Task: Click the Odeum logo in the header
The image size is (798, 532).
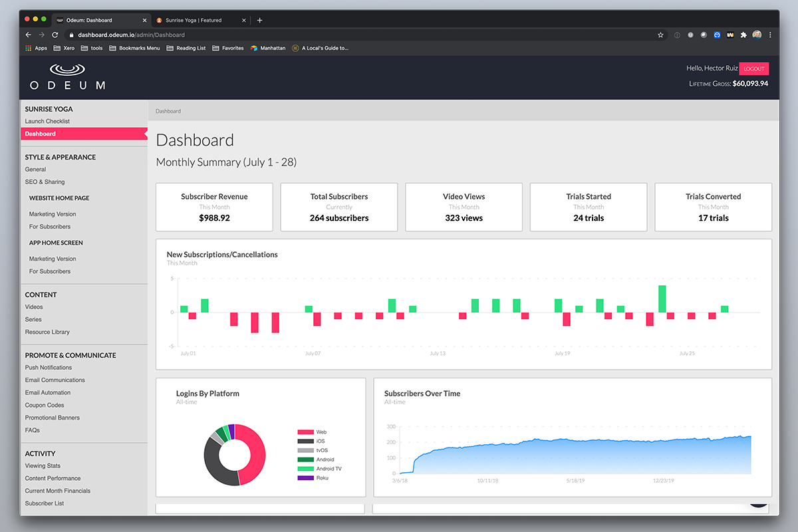Action: pyautogui.click(x=67, y=77)
